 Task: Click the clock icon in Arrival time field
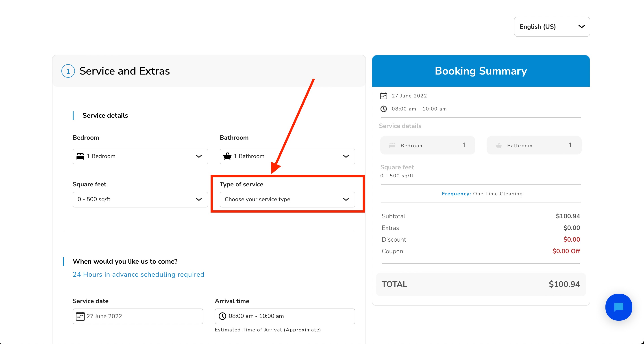click(222, 316)
